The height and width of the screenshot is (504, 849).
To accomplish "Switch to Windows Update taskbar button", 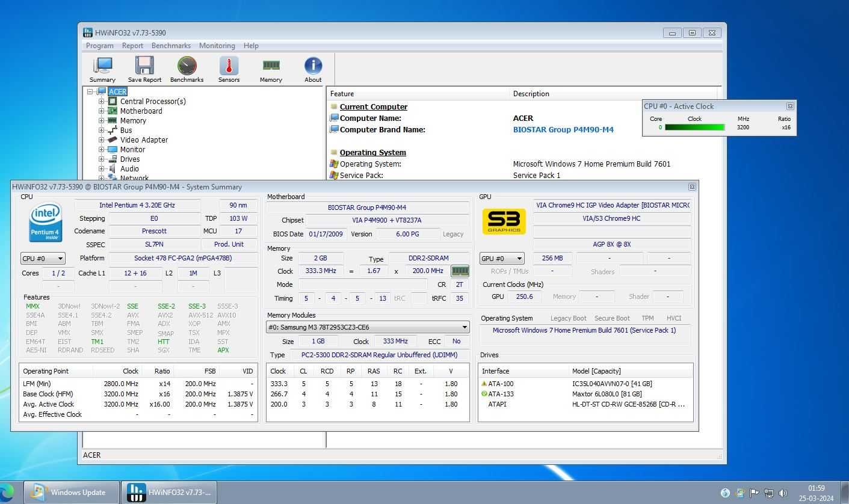I will coord(71,493).
